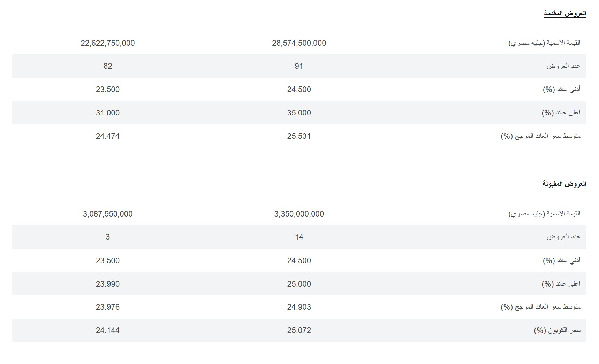Click the submitted offers count 82
Viewport: 599px width, 364px height.
point(108,66)
